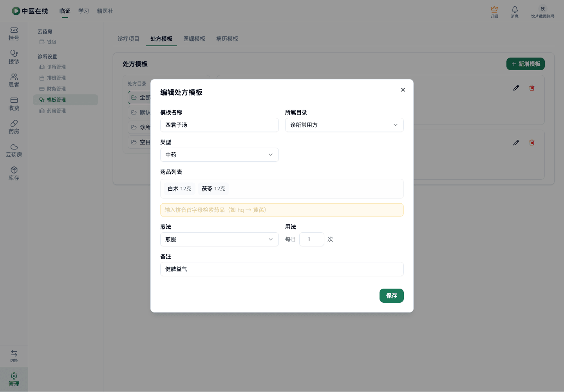This screenshot has width=564, height=392.
Task: Click the first template's edit pencil icon
Action: tap(516, 88)
